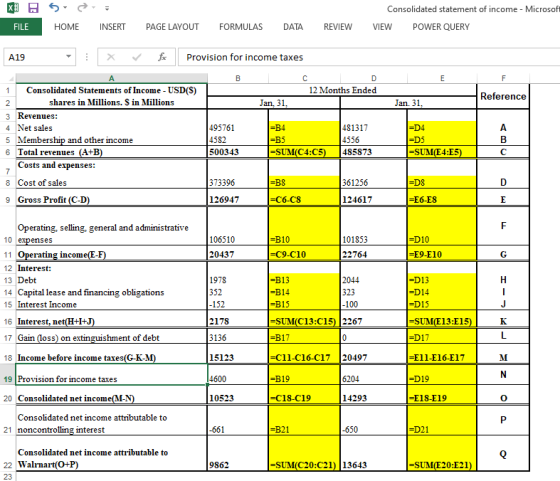The width and height of the screenshot is (560, 481).
Task: Click cell containing 20497
Action: (374, 354)
